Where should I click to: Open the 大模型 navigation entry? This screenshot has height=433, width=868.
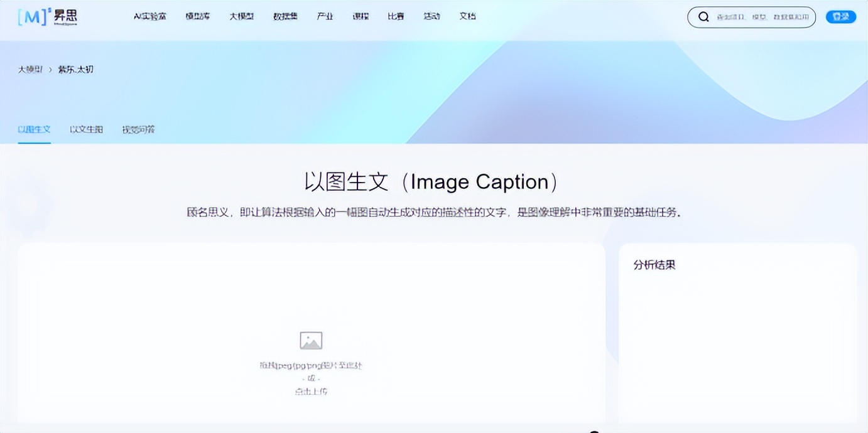pos(241,16)
